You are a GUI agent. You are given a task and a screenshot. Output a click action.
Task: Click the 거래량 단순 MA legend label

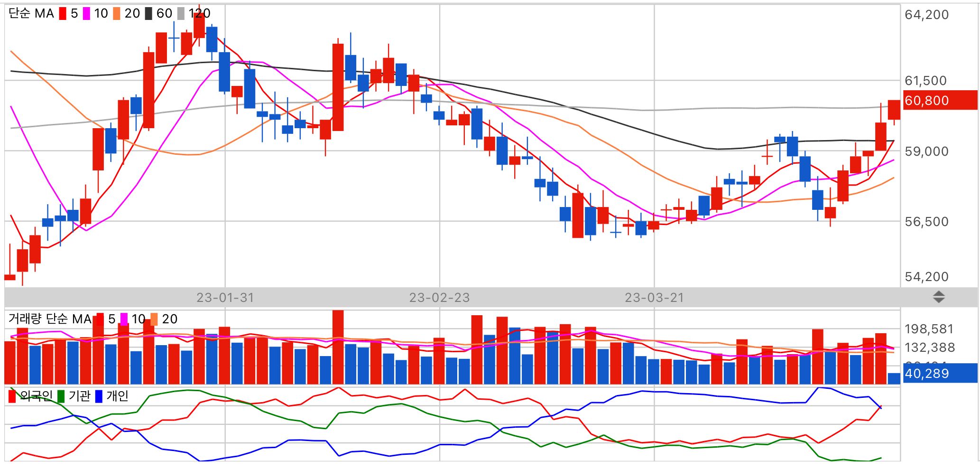[x=50, y=319]
